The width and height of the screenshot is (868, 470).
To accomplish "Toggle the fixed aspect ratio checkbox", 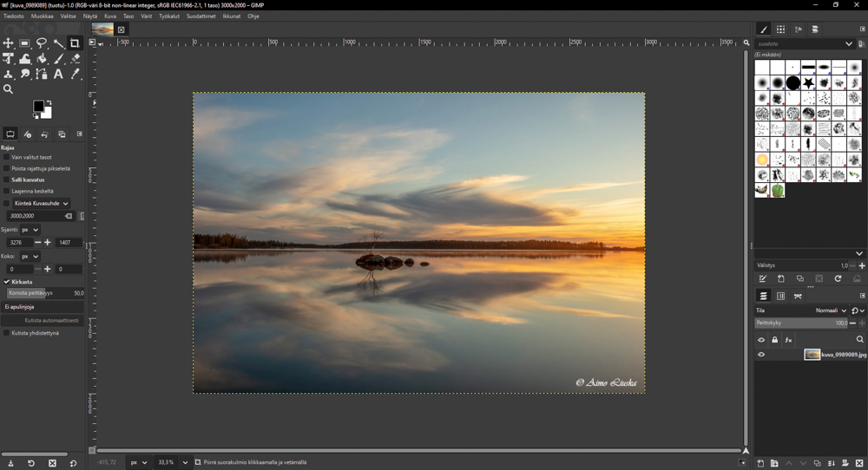I will click(x=7, y=203).
